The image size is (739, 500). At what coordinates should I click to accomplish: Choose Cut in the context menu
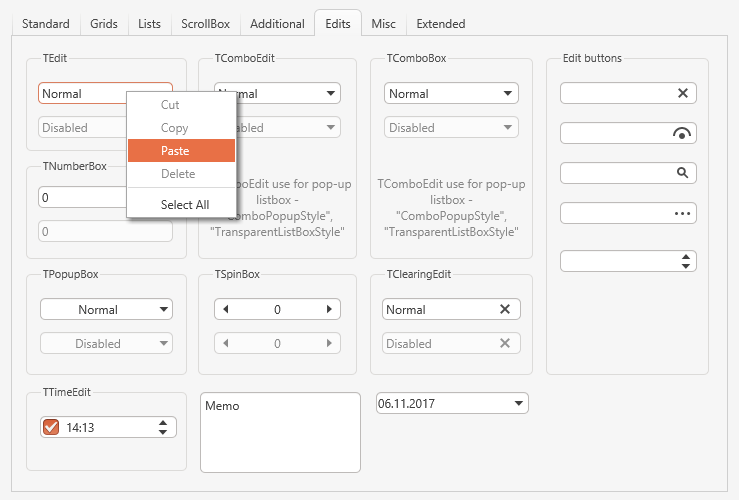pos(181,105)
